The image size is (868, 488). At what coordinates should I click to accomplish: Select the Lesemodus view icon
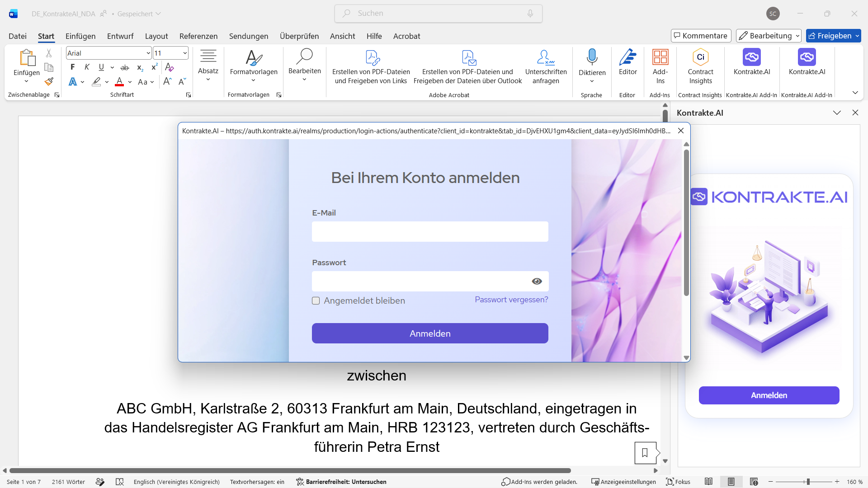708,482
